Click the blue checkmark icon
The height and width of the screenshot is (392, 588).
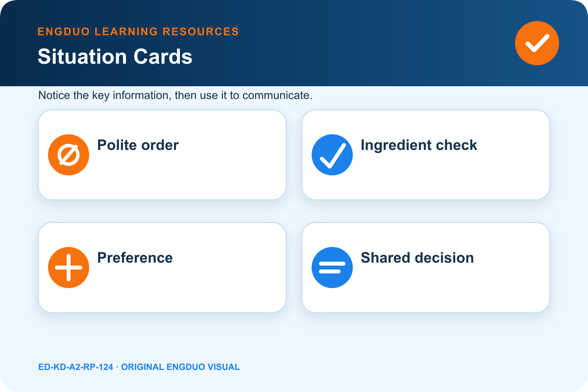[x=332, y=155]
